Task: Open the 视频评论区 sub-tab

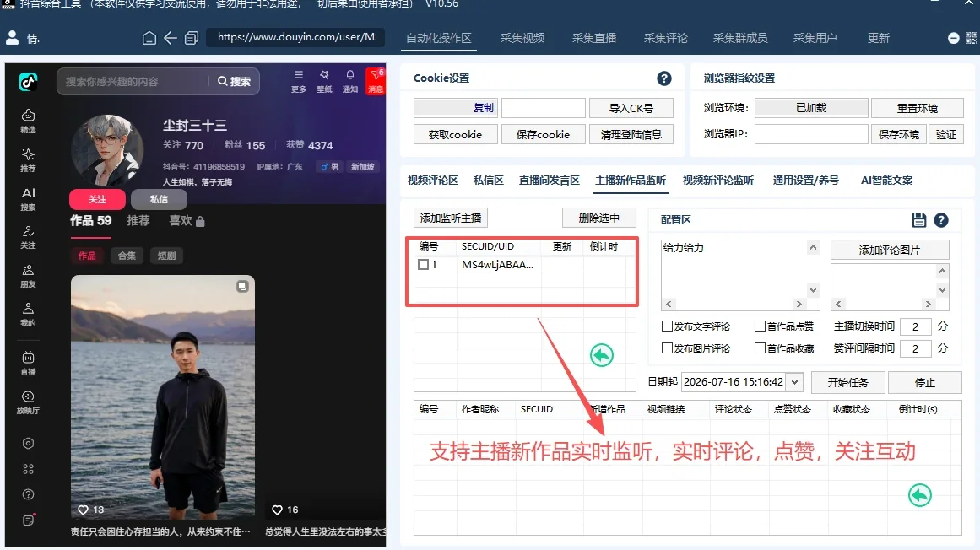Action: pos(432,181)
